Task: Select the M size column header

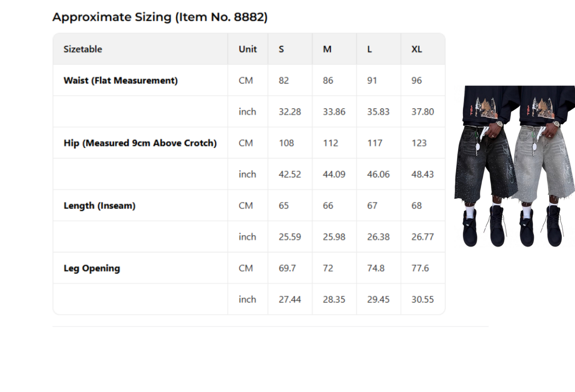Action: point(327,49)
